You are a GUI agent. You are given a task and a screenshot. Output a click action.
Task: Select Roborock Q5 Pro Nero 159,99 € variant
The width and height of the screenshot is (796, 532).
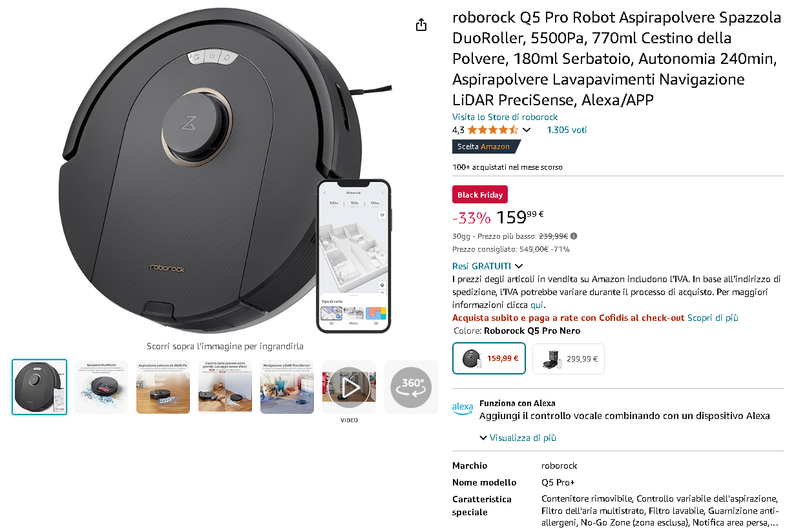(489, 358)
